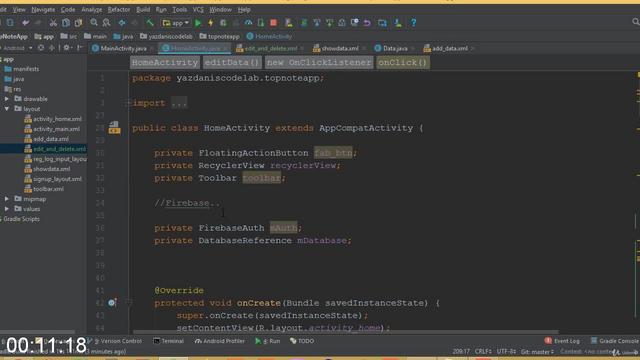Stop the app with red square
The image size is (640, 360).
click(x=273, y=23)
